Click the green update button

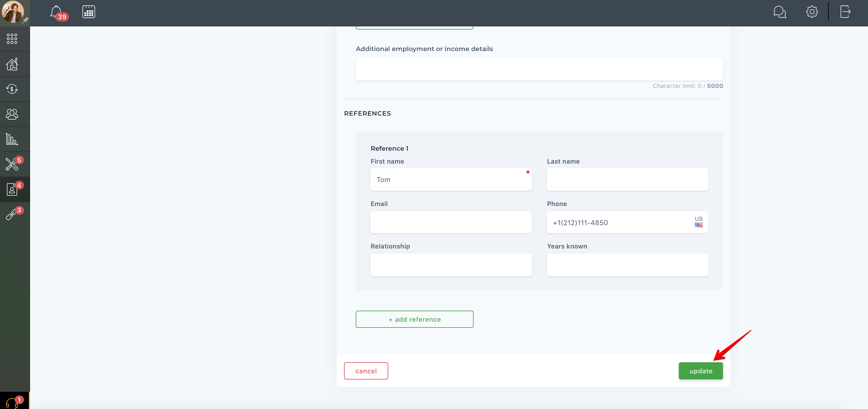pyautogui.click(x=701, y=371)
